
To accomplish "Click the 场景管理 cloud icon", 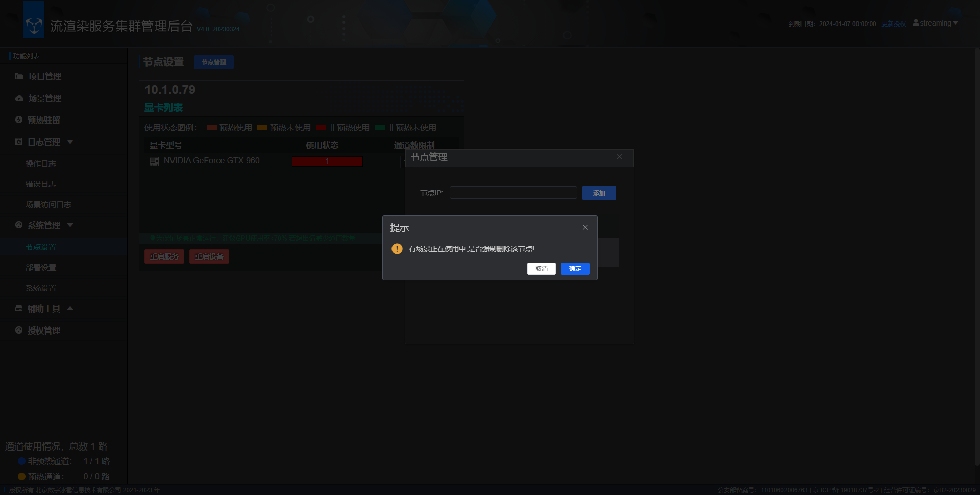I will 19,98.
